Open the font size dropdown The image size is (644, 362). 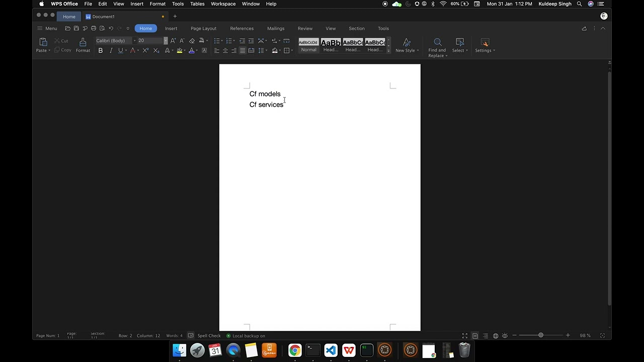[166, 41]
